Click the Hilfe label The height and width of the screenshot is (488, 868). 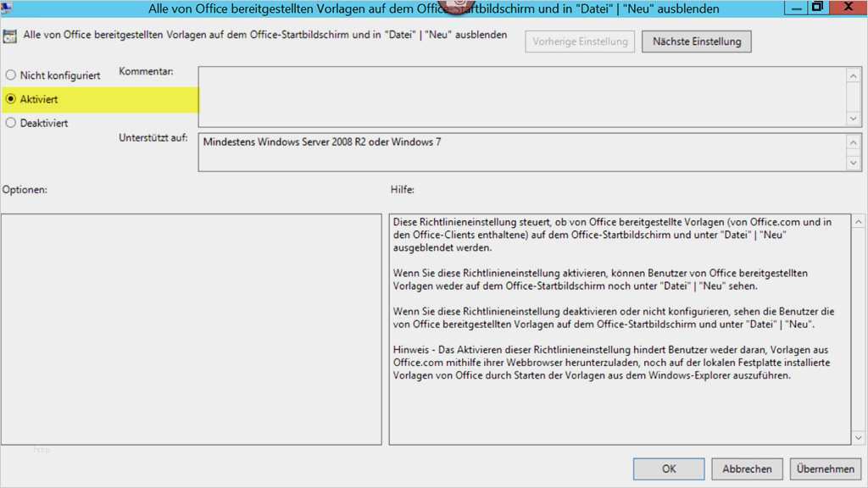point(403,190)
